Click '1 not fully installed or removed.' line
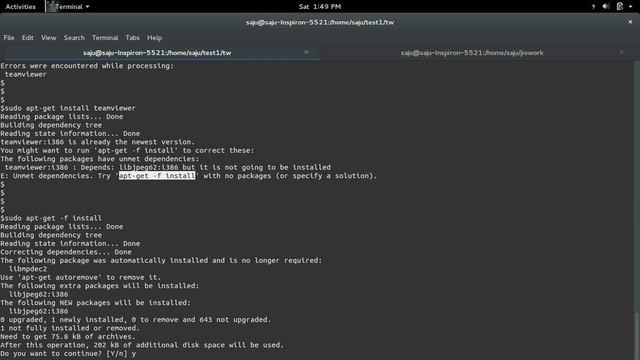 click(70, 328)
